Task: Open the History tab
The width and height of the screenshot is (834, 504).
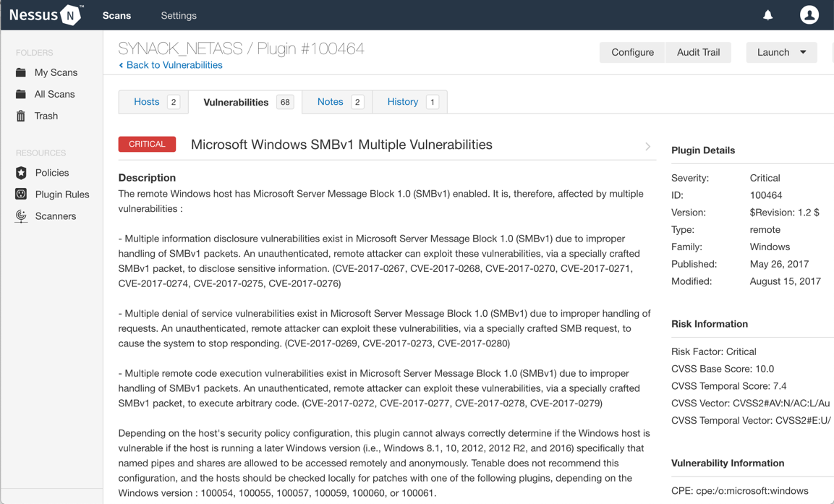Action: (402, 102)
